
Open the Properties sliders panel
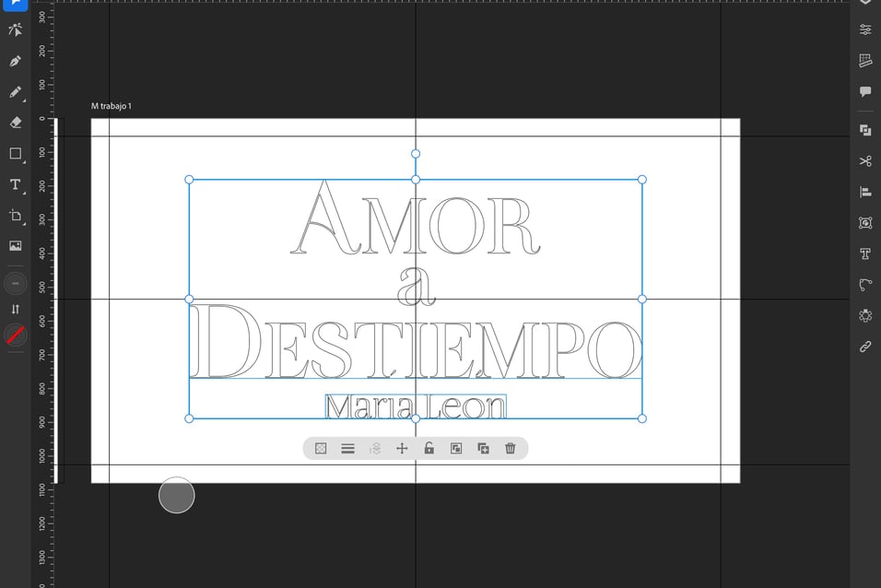click(865, 29)
